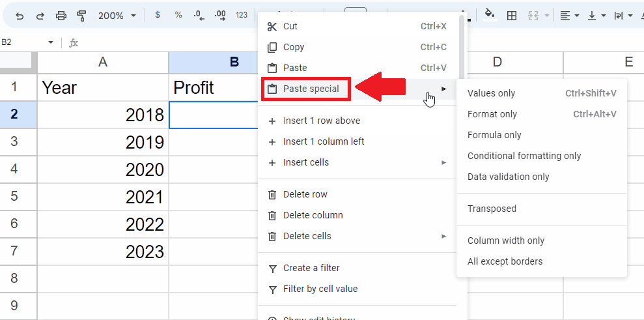Click the Print icon in toolbar
Image resolution: width=644 pixels, height=320 pixels.
(61, 16)
